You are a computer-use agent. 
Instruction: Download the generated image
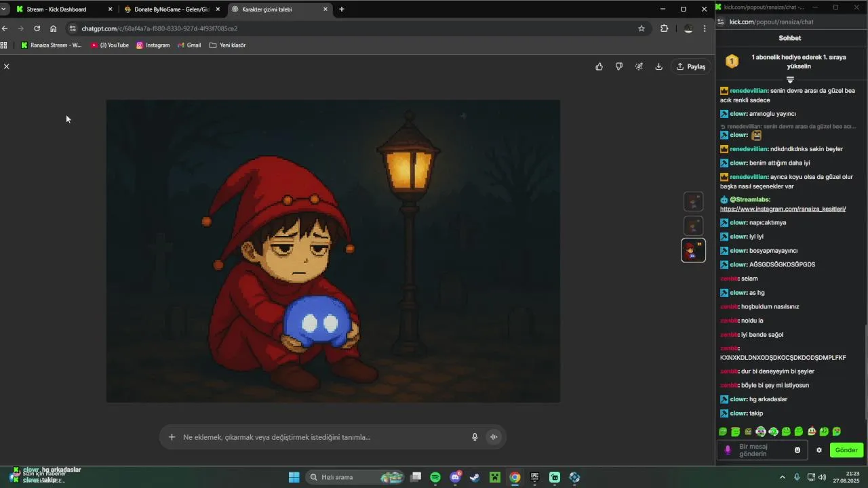(658, 66)
